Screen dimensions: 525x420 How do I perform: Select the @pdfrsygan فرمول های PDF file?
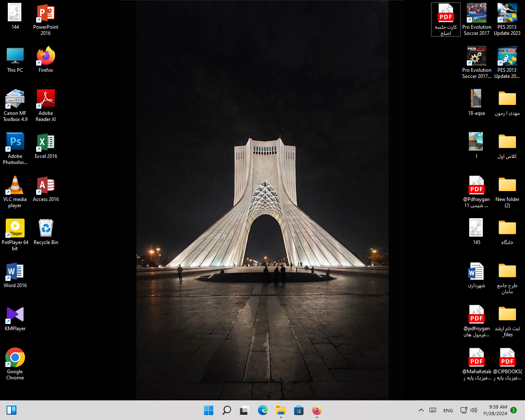point(477,321)
